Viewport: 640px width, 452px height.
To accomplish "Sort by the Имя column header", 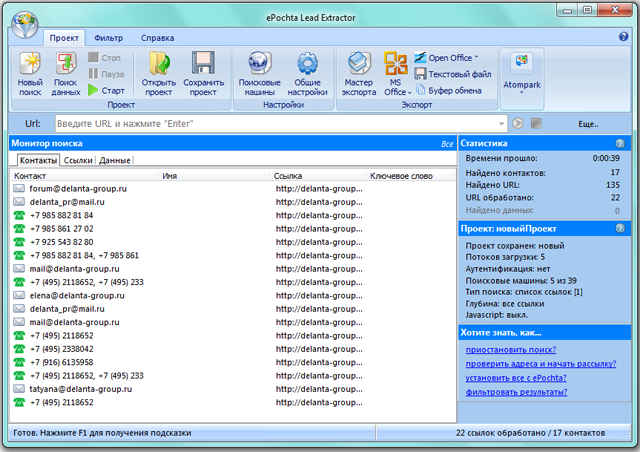I will click(214, 176).
